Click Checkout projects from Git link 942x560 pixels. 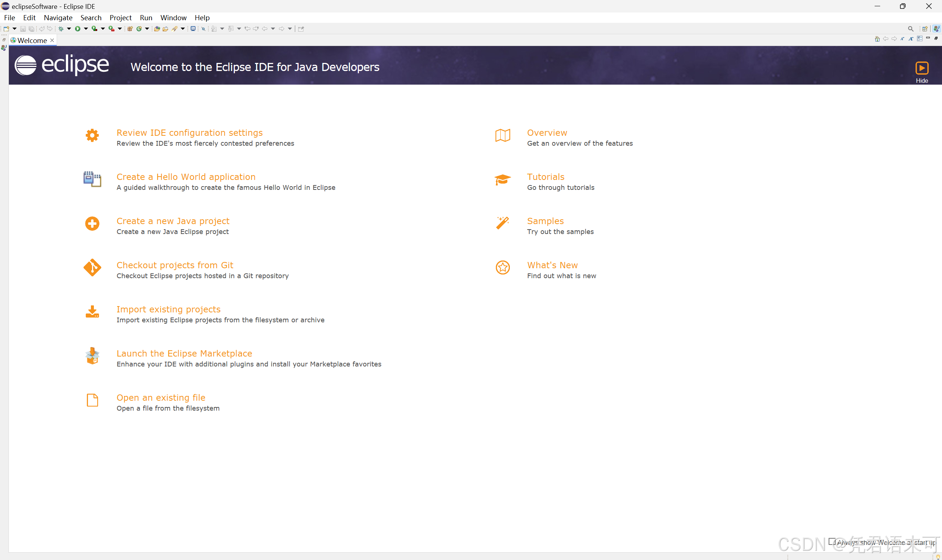[175, 265]
